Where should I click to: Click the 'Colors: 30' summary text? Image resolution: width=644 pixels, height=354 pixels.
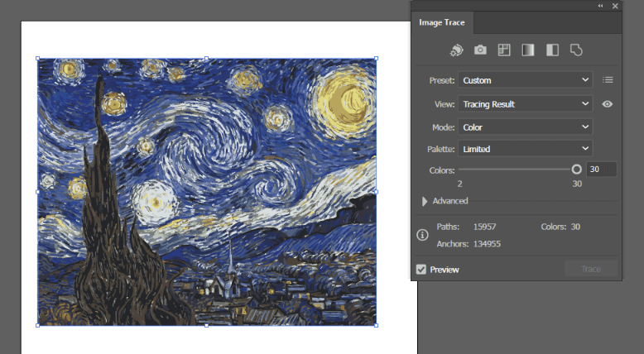coord(560,227)
